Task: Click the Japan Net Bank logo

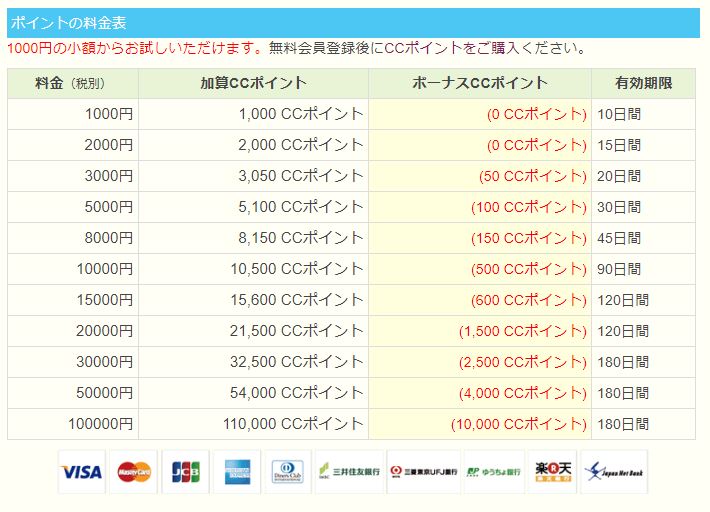Action: coord(614,471)
